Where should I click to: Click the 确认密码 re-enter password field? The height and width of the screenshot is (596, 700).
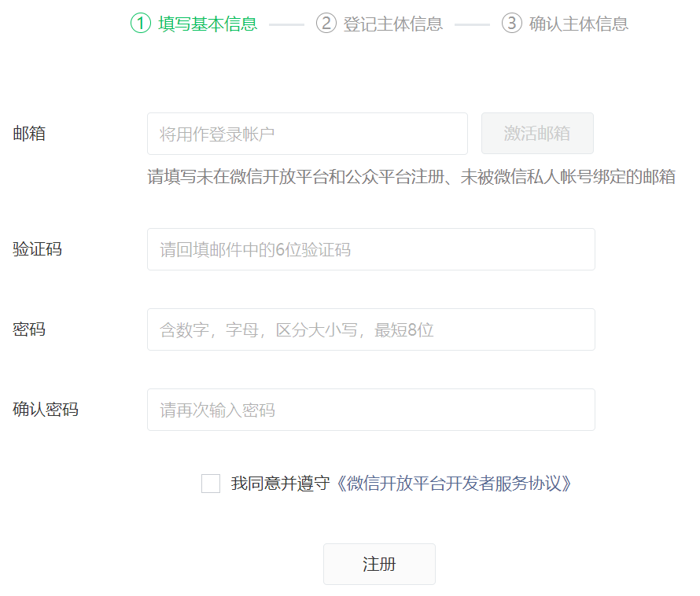coord(370,410)
